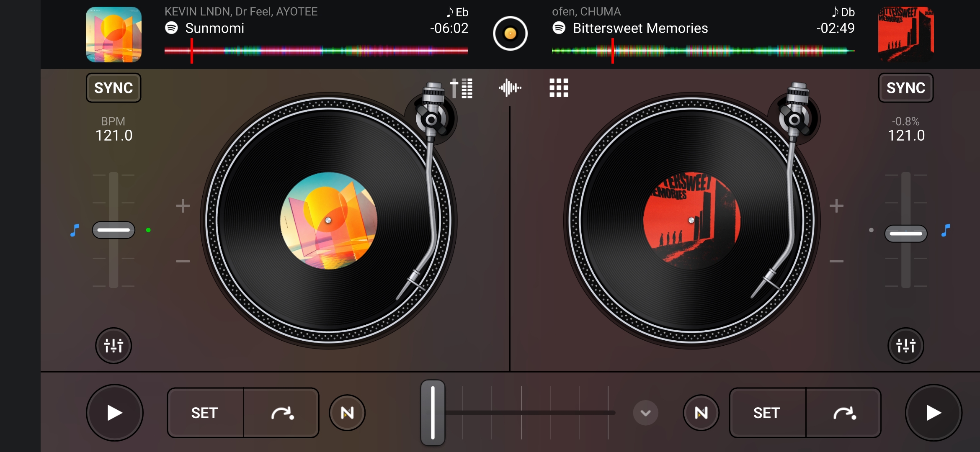This screenshot has height=452, width=980.
Task: Show the waveform view
Action: 510,88
